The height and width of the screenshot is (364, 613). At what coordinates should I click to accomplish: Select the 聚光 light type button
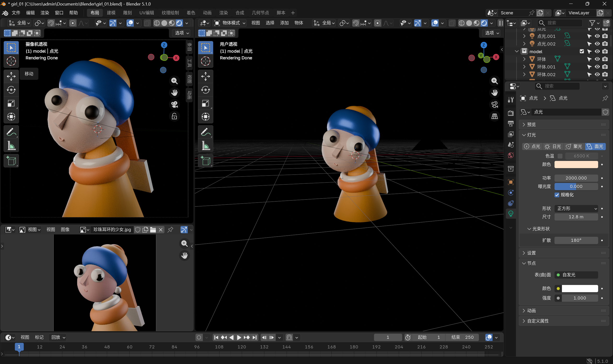[574, 146]
